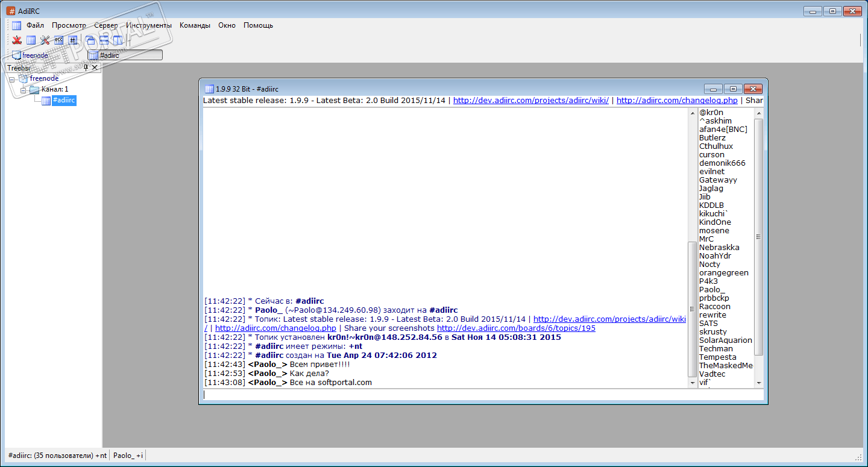Open the changelog.php link in the chat log
Screen dimensions: 868x467
pos(275,328)
